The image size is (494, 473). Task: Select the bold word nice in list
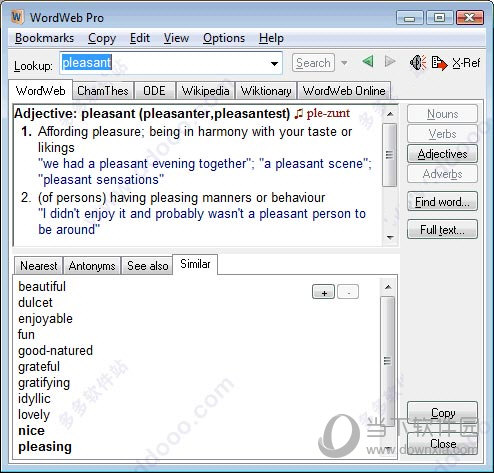pyautogui.click(x=31, y=431)
